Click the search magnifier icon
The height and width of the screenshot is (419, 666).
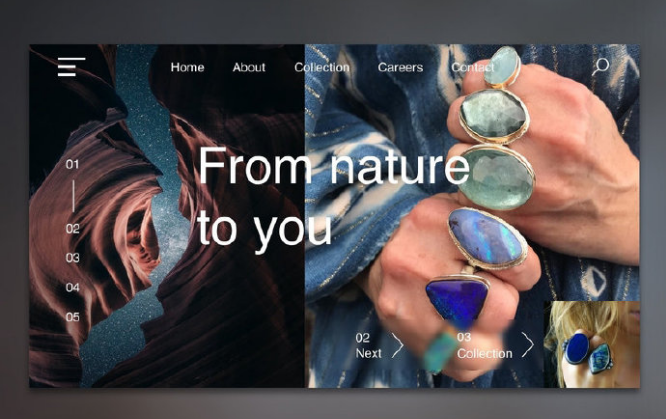[x=601, y=67]
